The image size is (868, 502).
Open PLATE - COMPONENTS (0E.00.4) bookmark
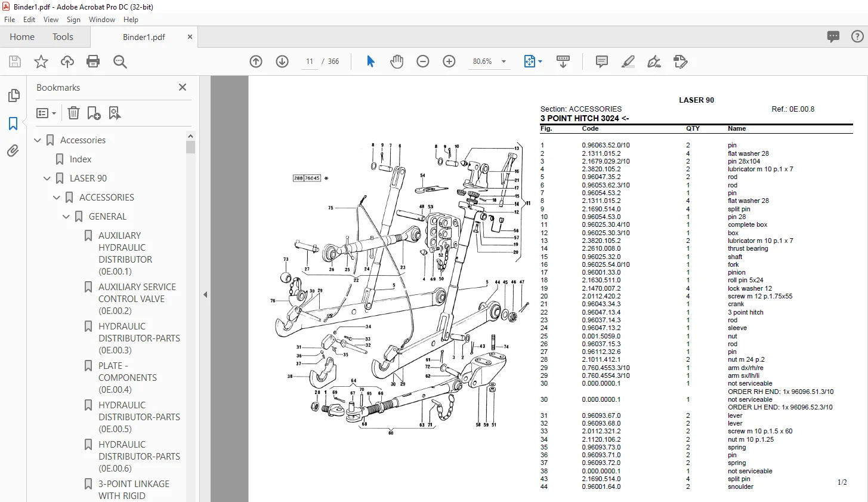coord(128,378)
